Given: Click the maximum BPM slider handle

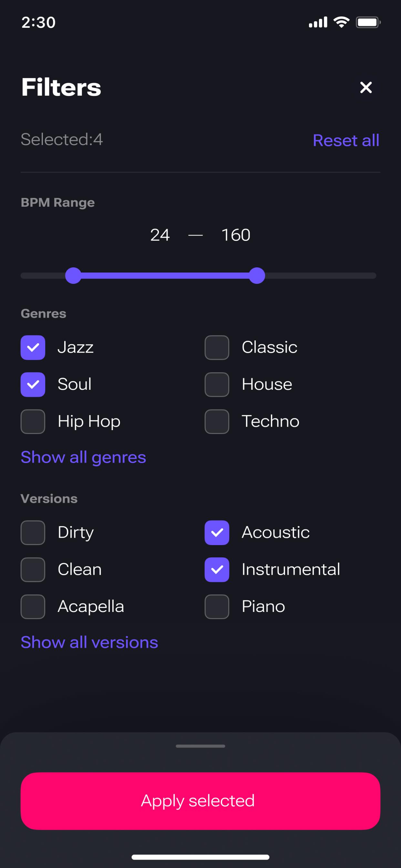Looking at the screenshot, I should [257, 276].
